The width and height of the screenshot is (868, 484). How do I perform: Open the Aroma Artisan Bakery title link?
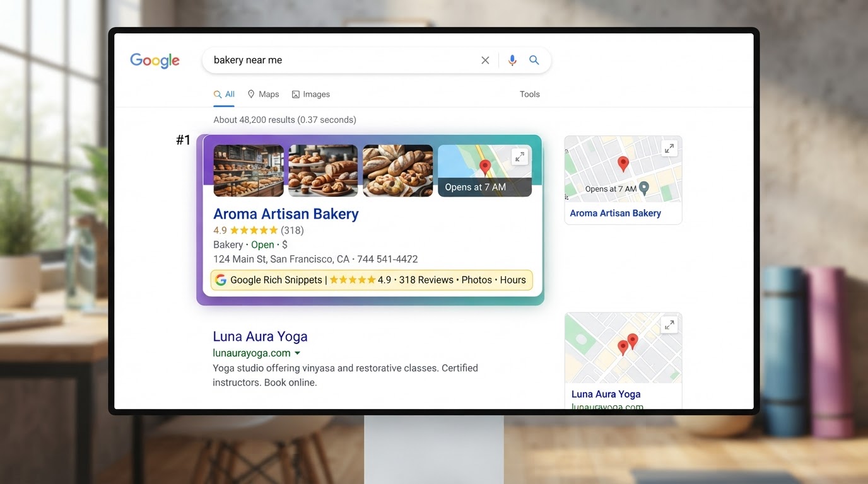coord(286,214)
